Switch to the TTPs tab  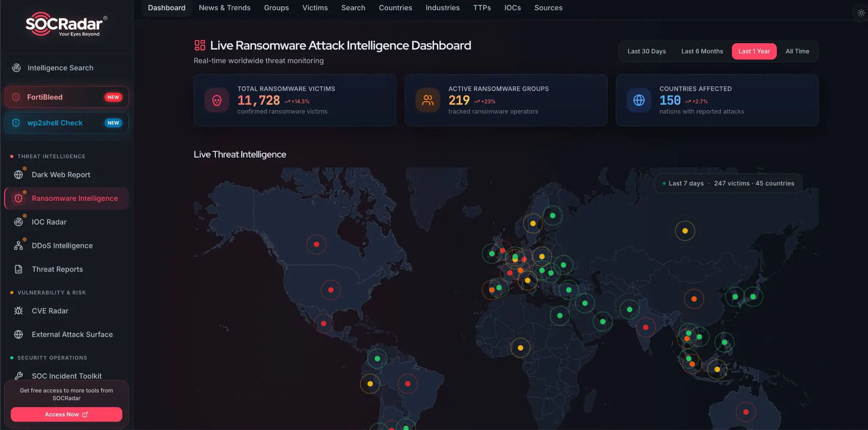482,8
